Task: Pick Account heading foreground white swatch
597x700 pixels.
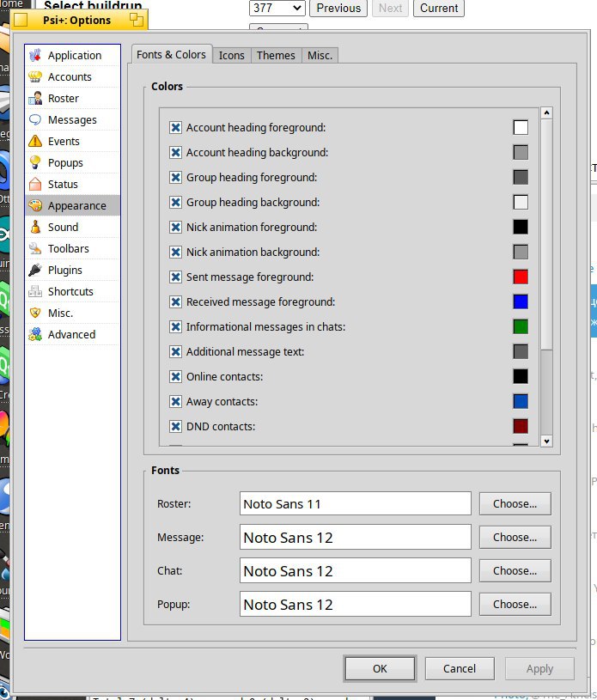Action: point(521,128)
